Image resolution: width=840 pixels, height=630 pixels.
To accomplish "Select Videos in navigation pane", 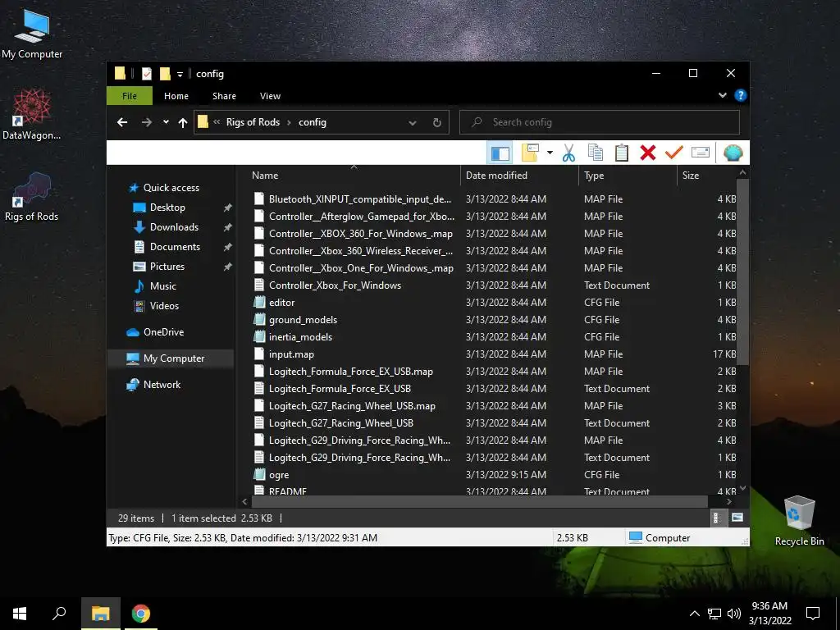I will (164, 306).
